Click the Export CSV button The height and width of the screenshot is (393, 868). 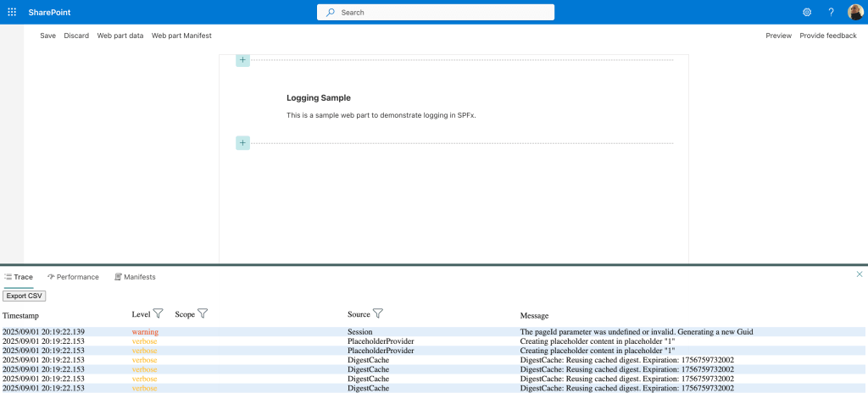tap(24, 296)
